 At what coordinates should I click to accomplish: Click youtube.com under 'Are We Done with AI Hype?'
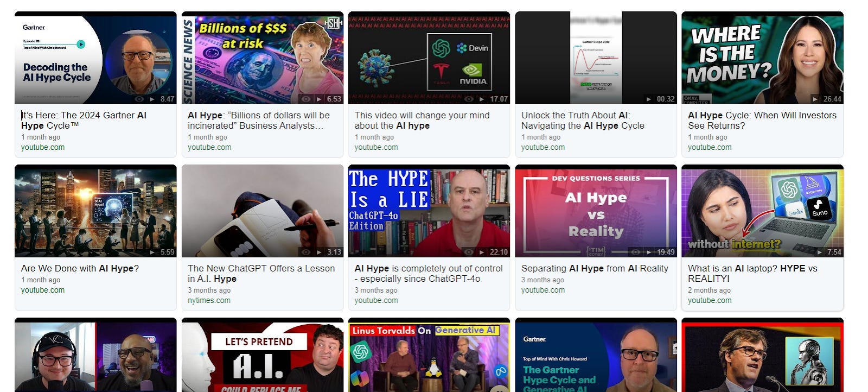tap(43, 290)
